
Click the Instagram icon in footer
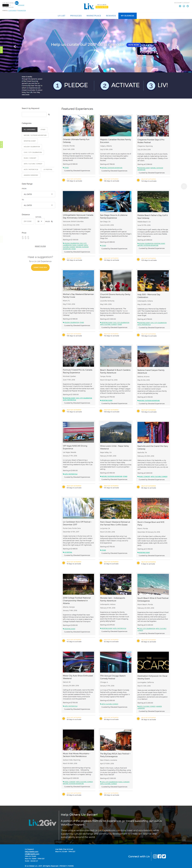pos(155,856)
